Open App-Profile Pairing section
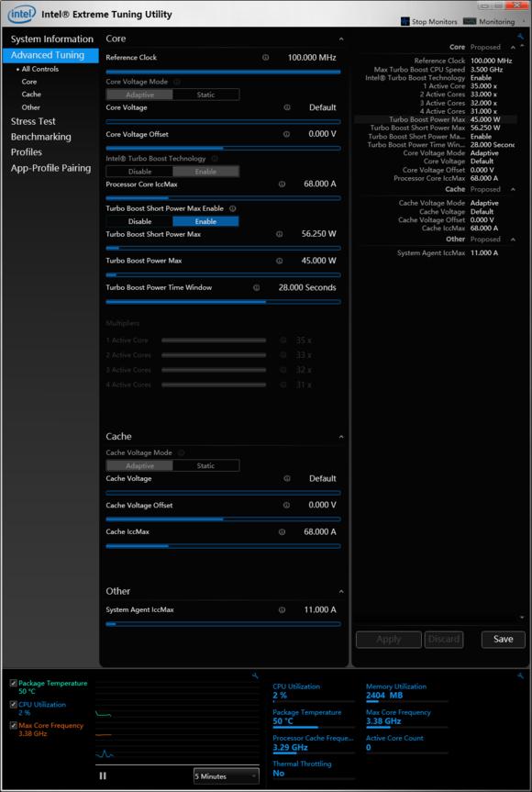Viewport: 532px width, 792px height. pyautogui.click(x=51, y=168)
